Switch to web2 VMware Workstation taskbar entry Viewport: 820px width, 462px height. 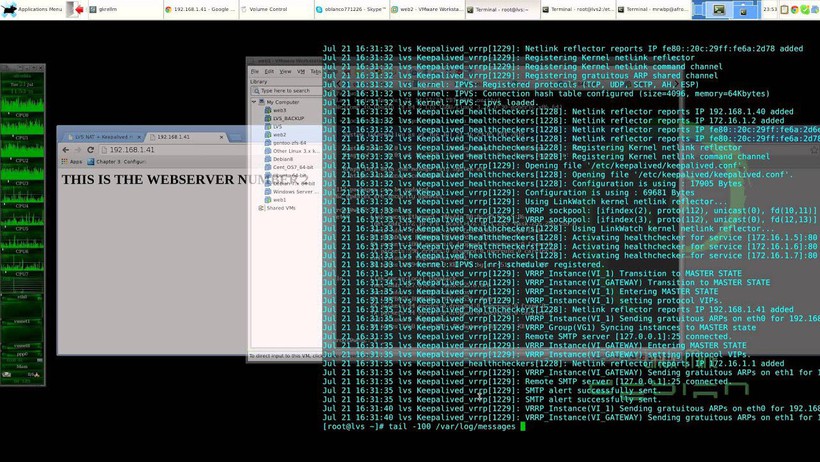pos(427,9)
